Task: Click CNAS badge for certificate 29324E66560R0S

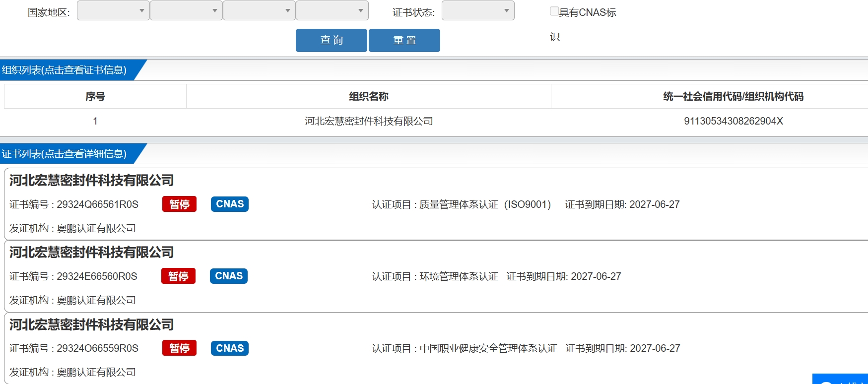Action: click(229, 276)
